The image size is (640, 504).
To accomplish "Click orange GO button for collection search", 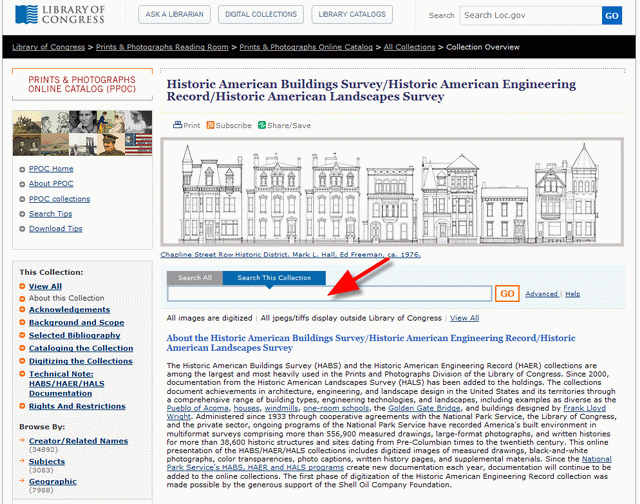I will (507, 293).
